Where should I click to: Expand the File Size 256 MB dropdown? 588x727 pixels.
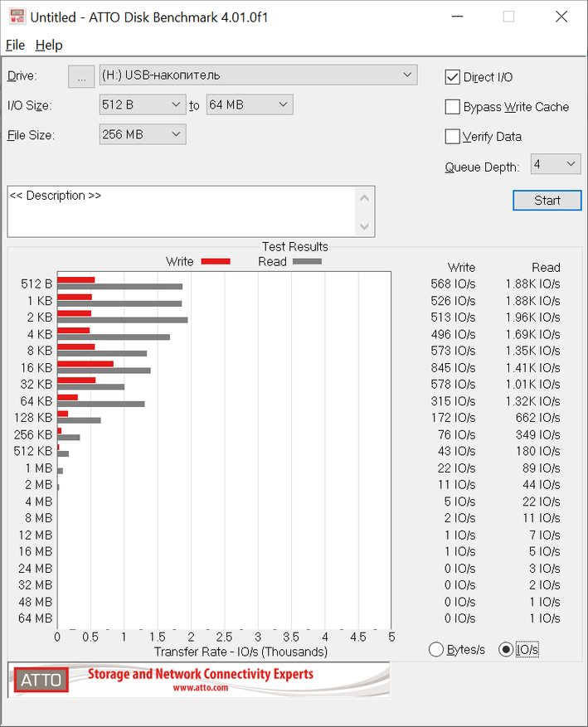176,134
